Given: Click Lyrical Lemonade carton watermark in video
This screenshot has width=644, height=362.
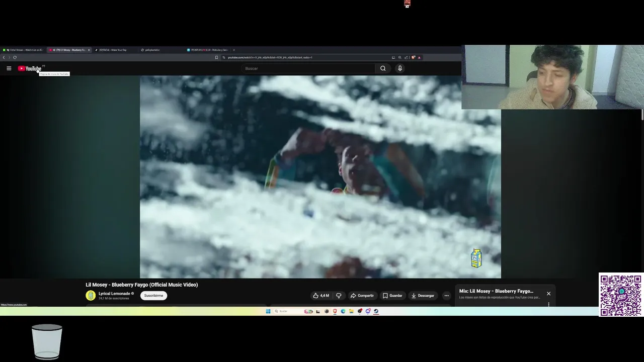Looking at the screenshot, I should click(476, 258).
